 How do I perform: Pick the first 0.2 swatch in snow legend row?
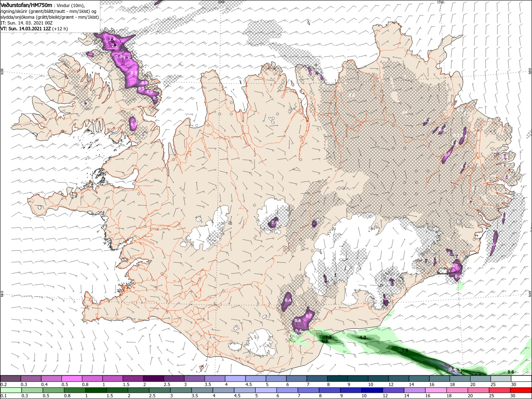pyautogui.click(x=11, y=379)
